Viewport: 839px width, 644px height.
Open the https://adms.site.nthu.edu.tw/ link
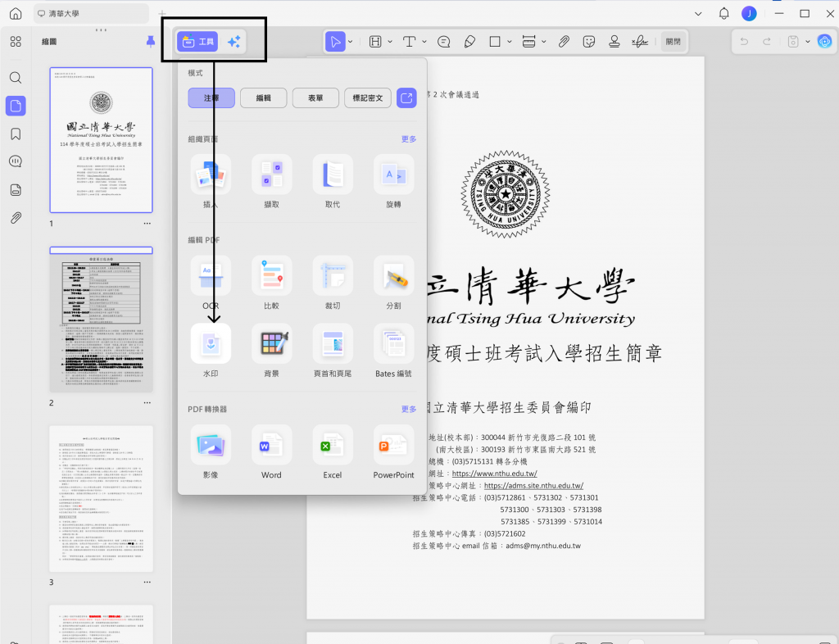[x=533, y=486]
